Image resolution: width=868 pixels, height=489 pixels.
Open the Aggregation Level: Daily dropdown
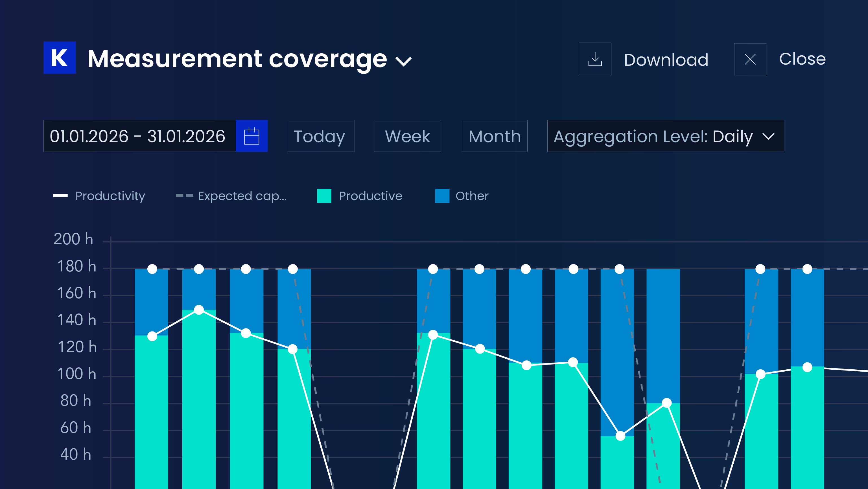tap(666, 136)
